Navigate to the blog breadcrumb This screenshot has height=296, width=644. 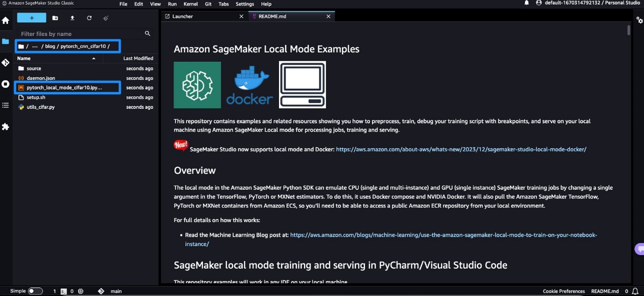[x=50, y=46]
